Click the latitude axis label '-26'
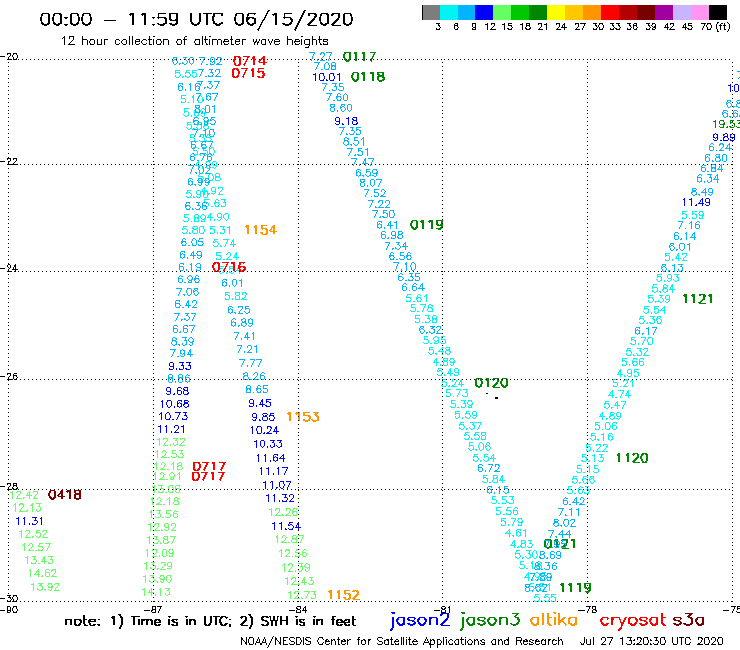 click(9, 377)
